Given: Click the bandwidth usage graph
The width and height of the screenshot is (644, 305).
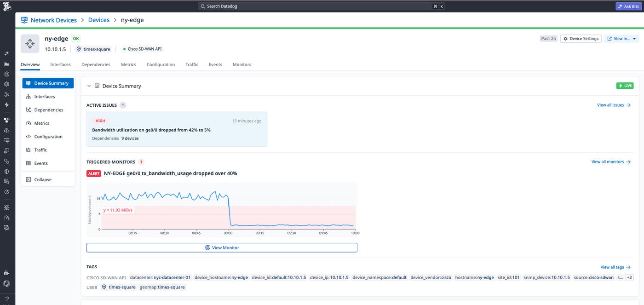Looking at the screenshot, I should click(x=222, y=210).
